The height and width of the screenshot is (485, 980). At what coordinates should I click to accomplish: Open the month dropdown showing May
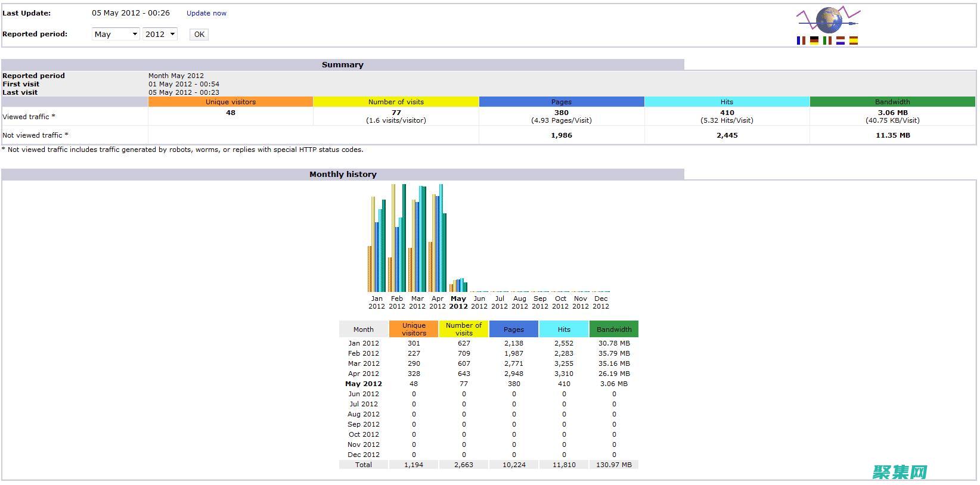[x=116, y=34]
